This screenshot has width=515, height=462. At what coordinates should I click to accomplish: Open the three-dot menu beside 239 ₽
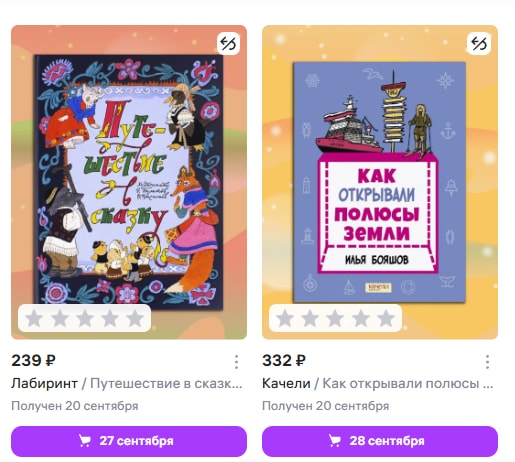pyautogui.click(x=236, y=362)
